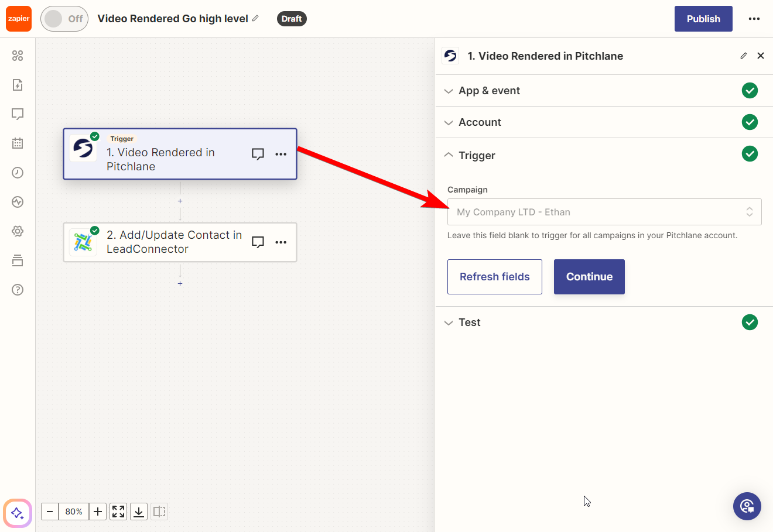Expand the Test section
Image resolution: width=773 pixels, height=532 pixels.
604,322
